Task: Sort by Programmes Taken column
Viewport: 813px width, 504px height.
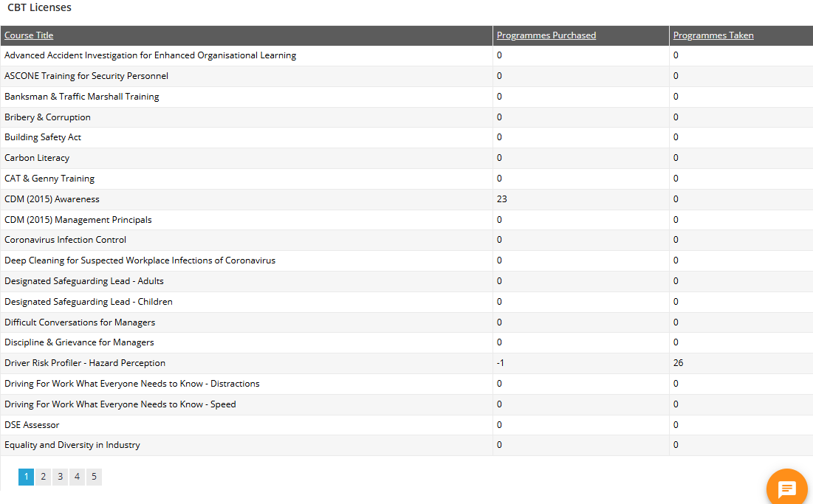Action: point(713,35)
